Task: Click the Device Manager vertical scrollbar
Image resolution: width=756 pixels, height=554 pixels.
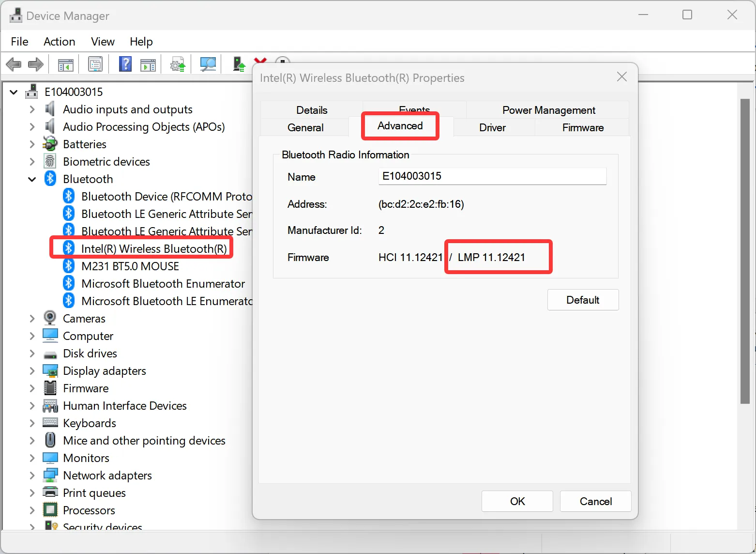Action: pos(745,251)
